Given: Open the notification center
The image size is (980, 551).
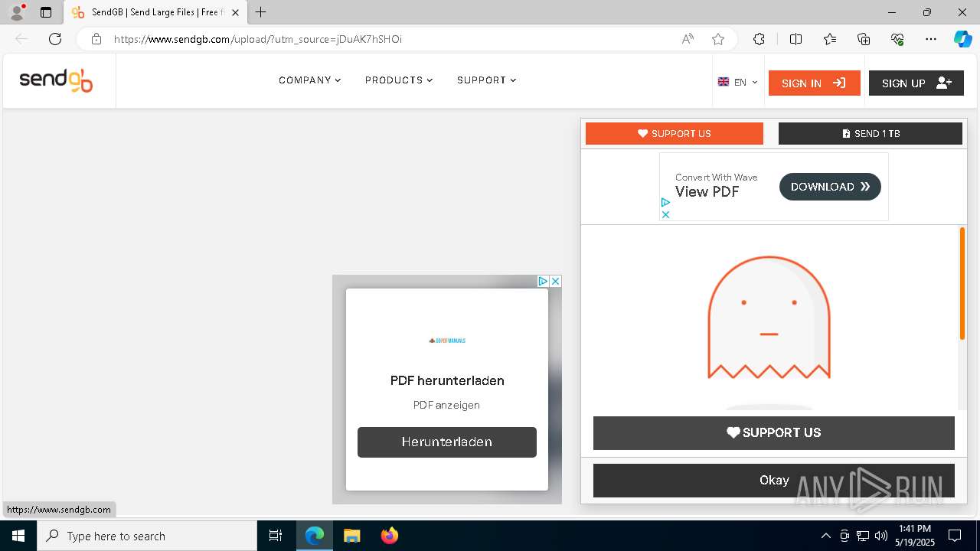Looking at the screenshot, I should point(955,536).
